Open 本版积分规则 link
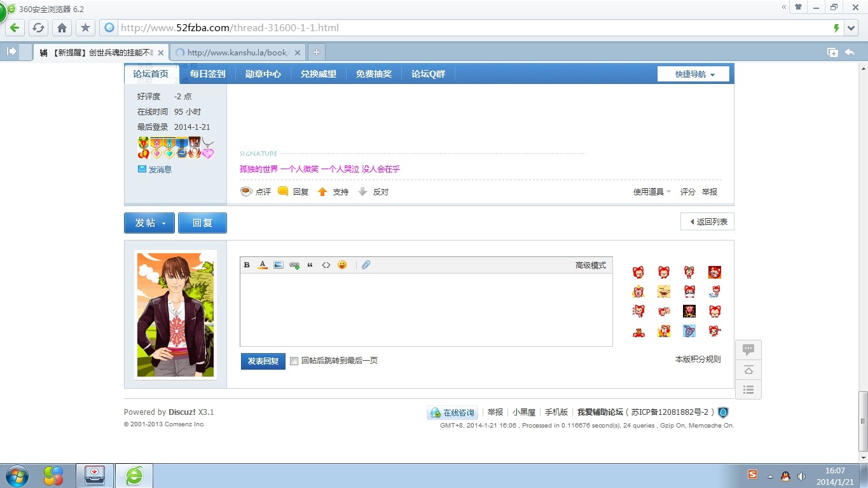 698,359
